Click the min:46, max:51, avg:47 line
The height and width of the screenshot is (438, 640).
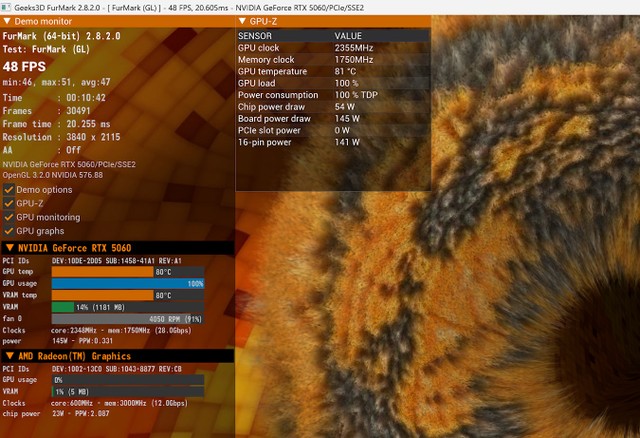pos(56,82)
